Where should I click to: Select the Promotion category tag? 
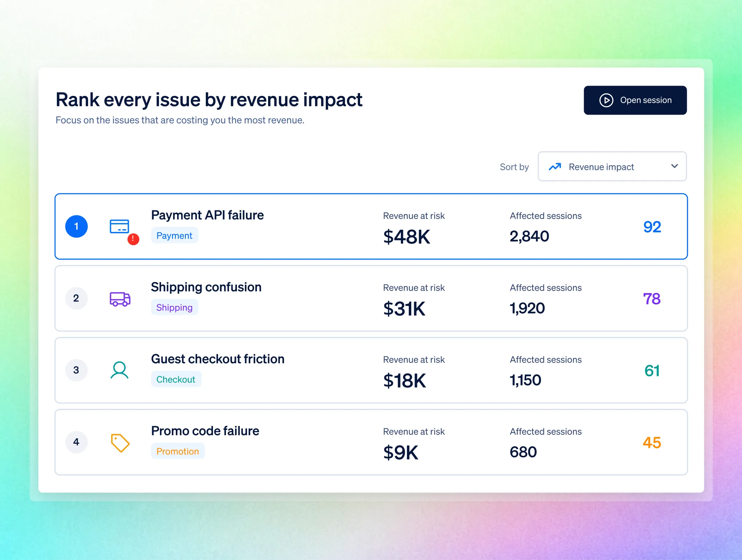tap(178, 451)
